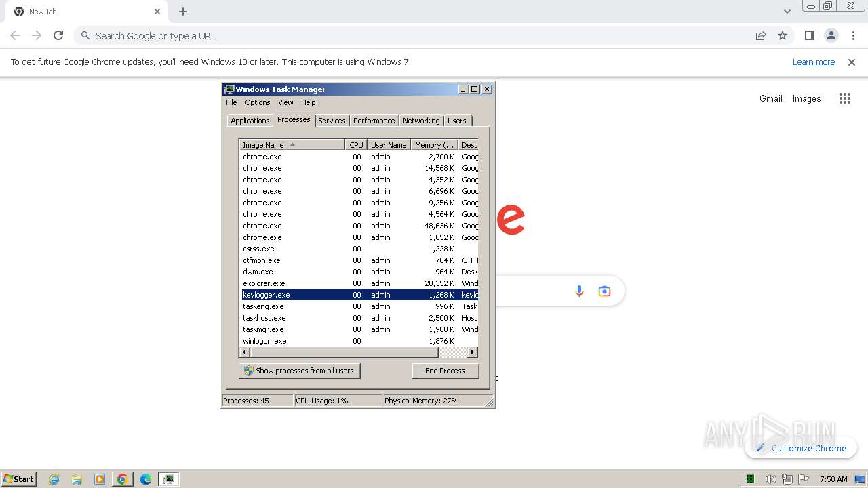This screenshot has height=488, width=868.
Task: Click Learn more about Chrome updates
Action: point(814,62)
